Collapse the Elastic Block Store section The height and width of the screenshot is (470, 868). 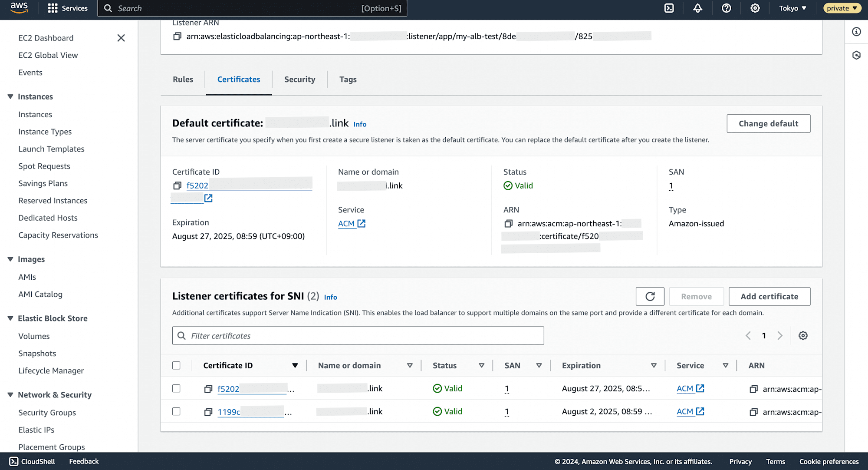click(x=10, y=318)
